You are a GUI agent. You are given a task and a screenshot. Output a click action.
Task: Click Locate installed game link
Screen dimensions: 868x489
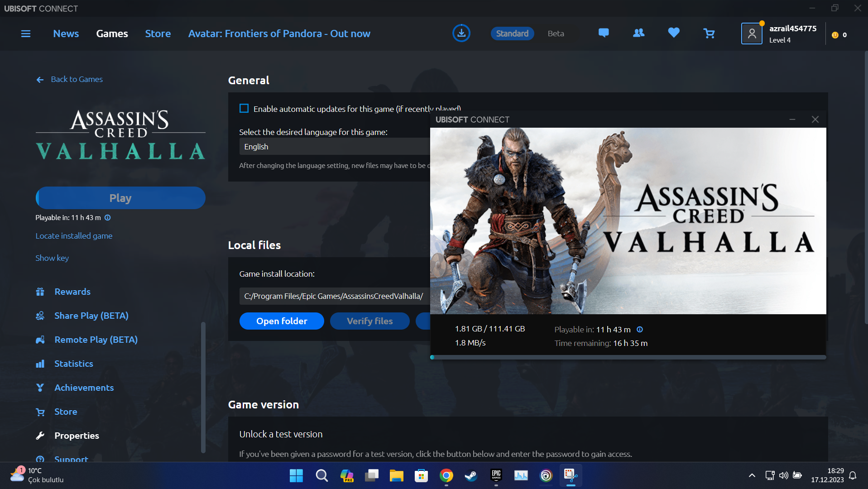point(74,236)
